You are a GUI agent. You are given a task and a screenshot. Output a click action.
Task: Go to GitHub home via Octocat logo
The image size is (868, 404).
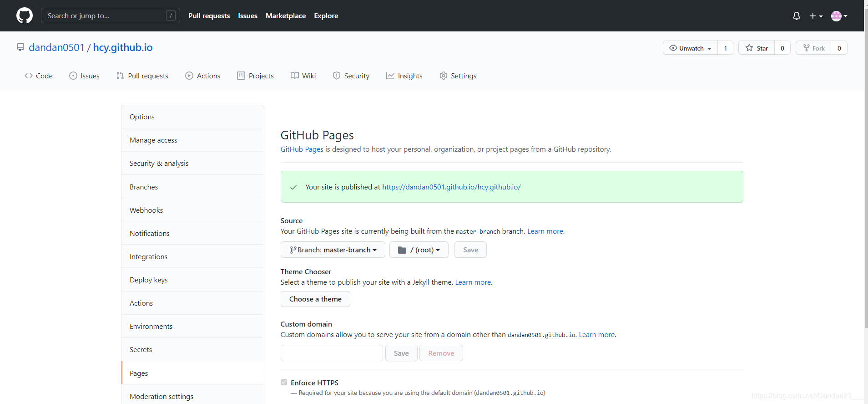coord(25,15)
